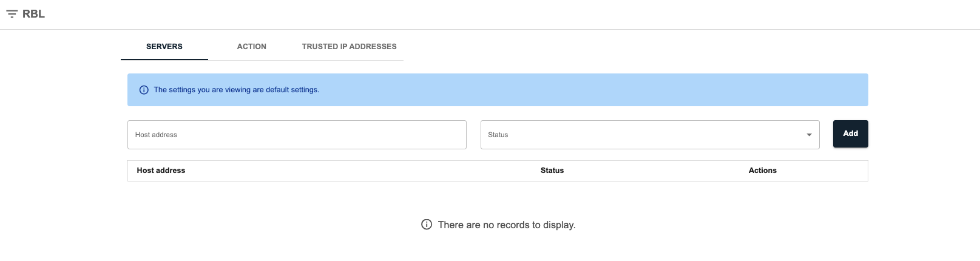Click the Host address column header
The image size is (980, 261).
[x=161, y=171]
